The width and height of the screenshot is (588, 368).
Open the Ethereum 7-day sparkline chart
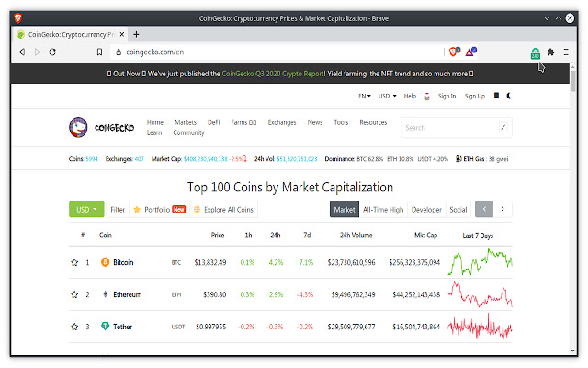click(x=480, y=294)
